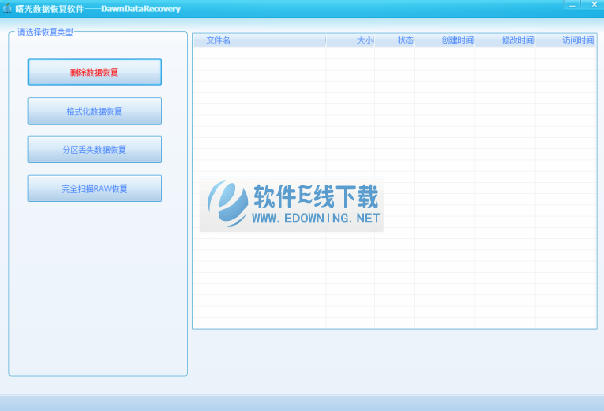
Task: Click the 创建时间 column header
Action: (x=457, y=41)
